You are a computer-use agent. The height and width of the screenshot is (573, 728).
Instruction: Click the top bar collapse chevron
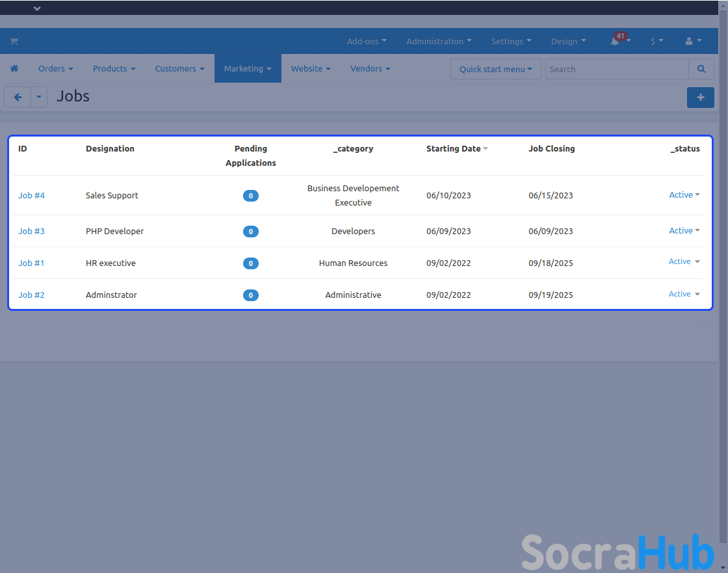(37, 8)
